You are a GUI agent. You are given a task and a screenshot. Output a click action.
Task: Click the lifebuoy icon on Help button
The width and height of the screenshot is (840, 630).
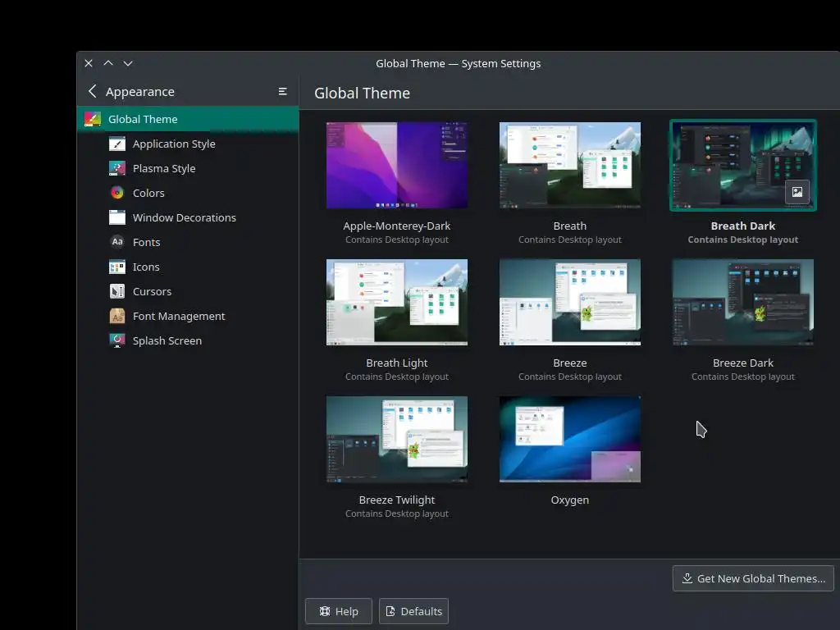coord(325,611)
